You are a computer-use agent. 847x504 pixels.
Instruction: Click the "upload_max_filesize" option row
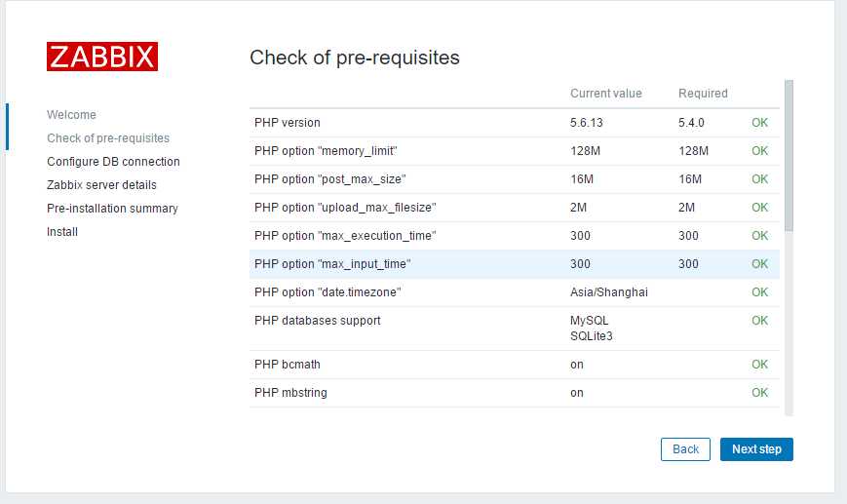pos(515,208)
